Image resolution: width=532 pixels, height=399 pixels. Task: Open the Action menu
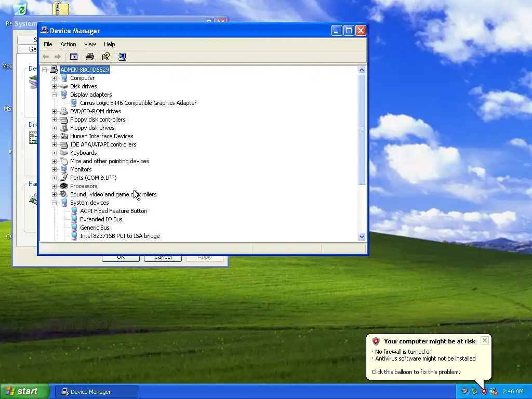(x=68, y=44)
